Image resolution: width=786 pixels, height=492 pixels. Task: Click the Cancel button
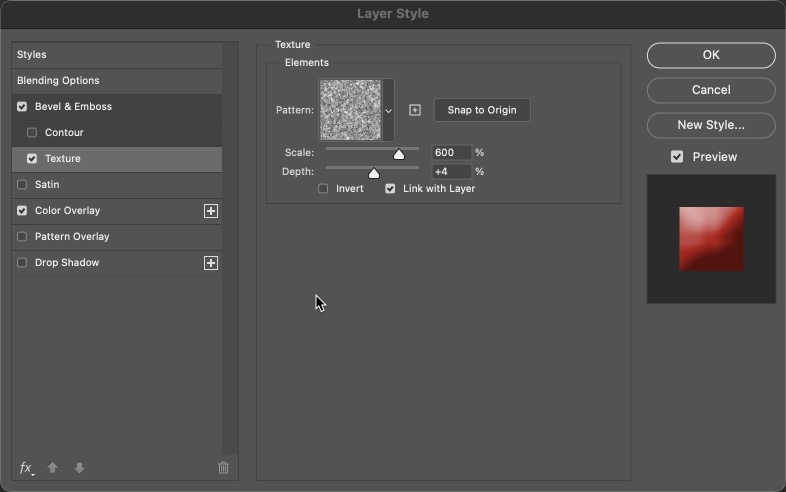click(x=711, y=90)
